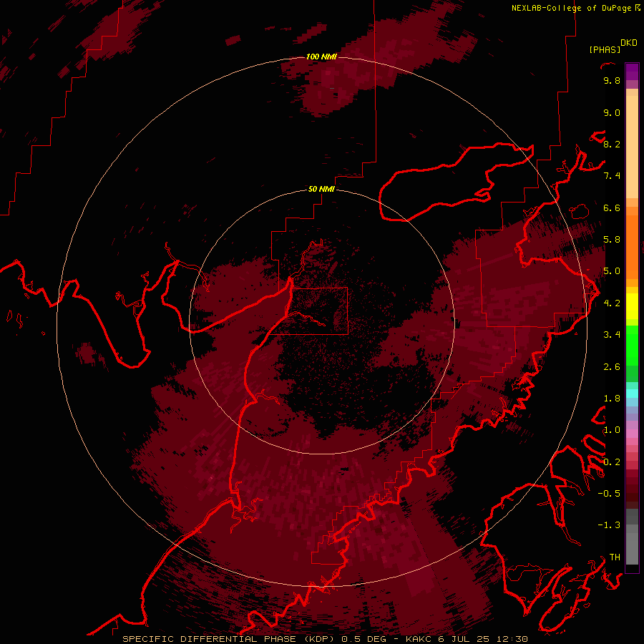Click the DKD product label

(629, 43)
